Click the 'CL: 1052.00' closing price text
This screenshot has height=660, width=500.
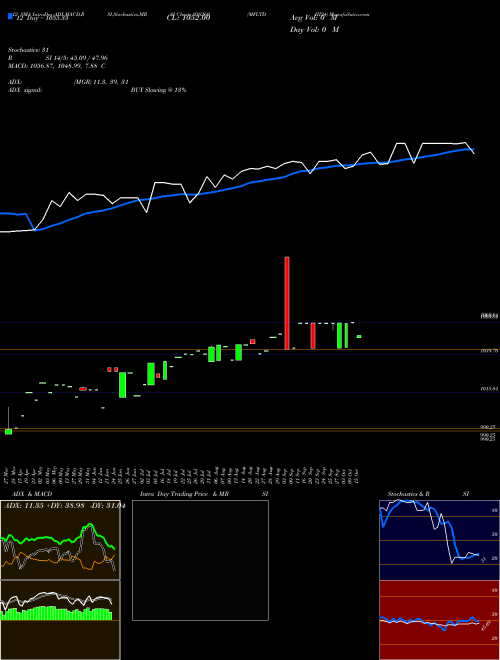pyautogui.click(x=189, y=18)
